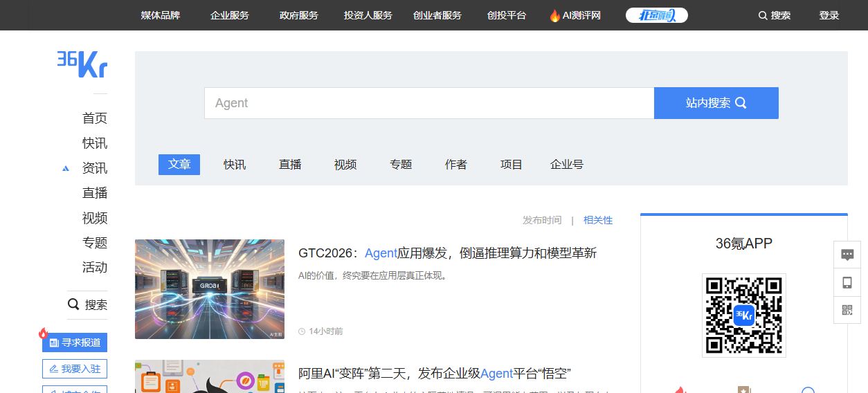Switch to the 专题 results tab
The width and height of the screenshot is (868, 393).
(x=401, y=165)
